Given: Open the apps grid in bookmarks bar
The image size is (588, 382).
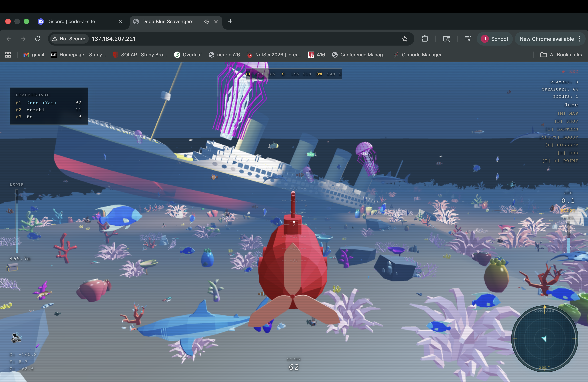Looking at the screenshot, I should 8,55.
